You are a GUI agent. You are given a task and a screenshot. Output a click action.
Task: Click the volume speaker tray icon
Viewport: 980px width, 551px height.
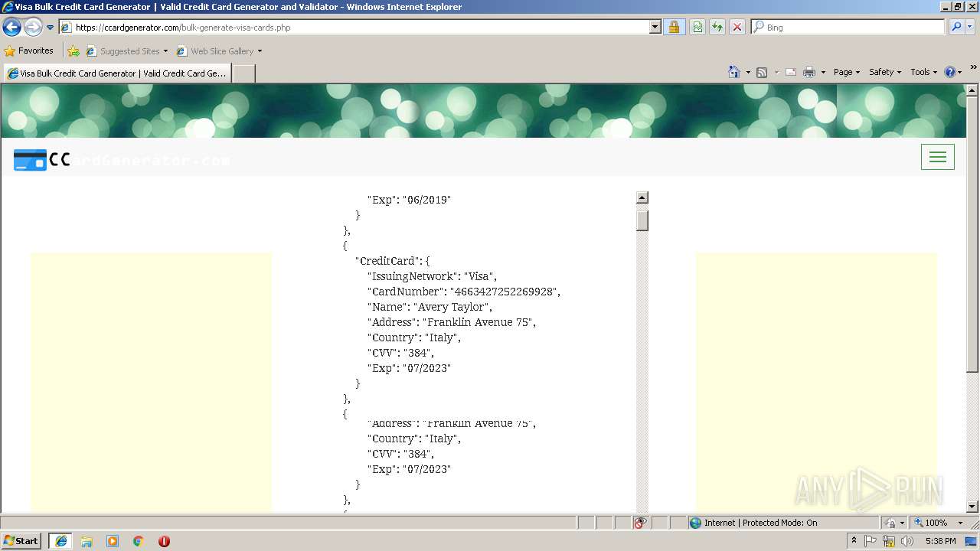click(x=907, y=541)
